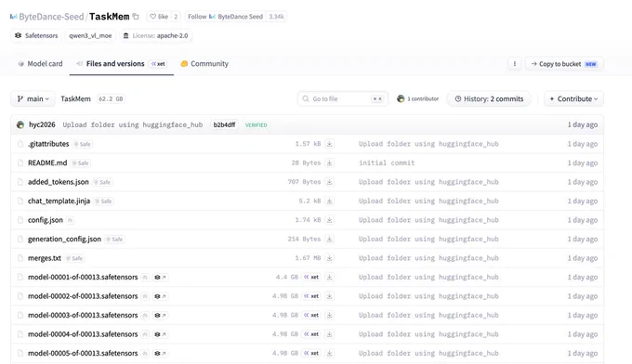Click the Safe badge next to merges.txt
This screenshot has height=364, width=632.
pos(74,258)
